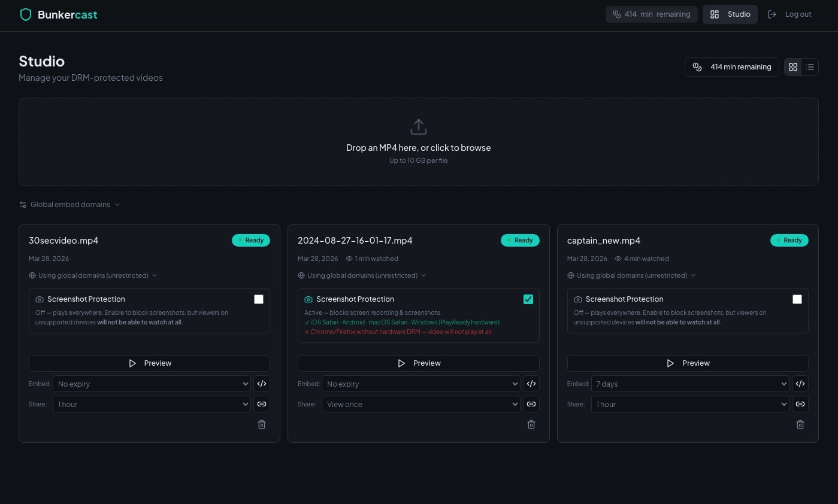This screenshot has height=504, width=838.
Task: Expand the Global embed domains section
Action: pos(69,205)
